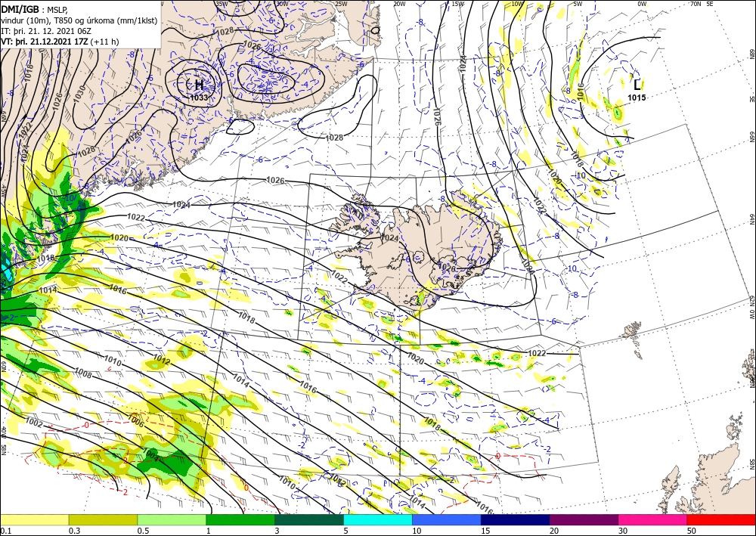The width and height of the screenshot is (756, 536).
Task: Click the blue 10–15 mm legend swatch
Action: point(447,520)
